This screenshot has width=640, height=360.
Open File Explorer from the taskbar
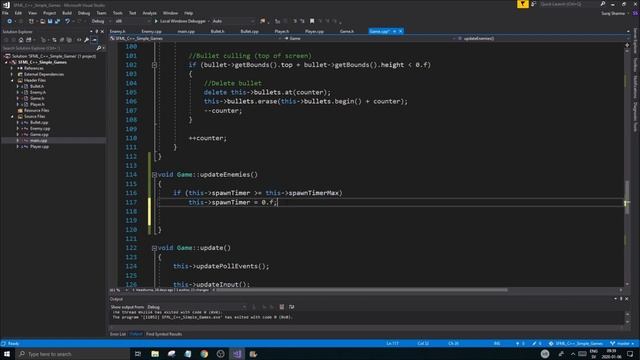coord(155,354)
